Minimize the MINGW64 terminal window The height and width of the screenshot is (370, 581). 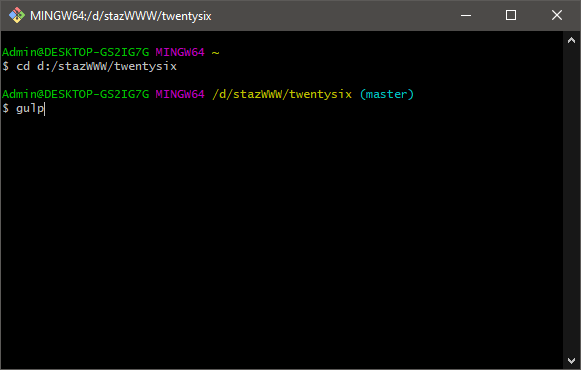pos(466,16)
